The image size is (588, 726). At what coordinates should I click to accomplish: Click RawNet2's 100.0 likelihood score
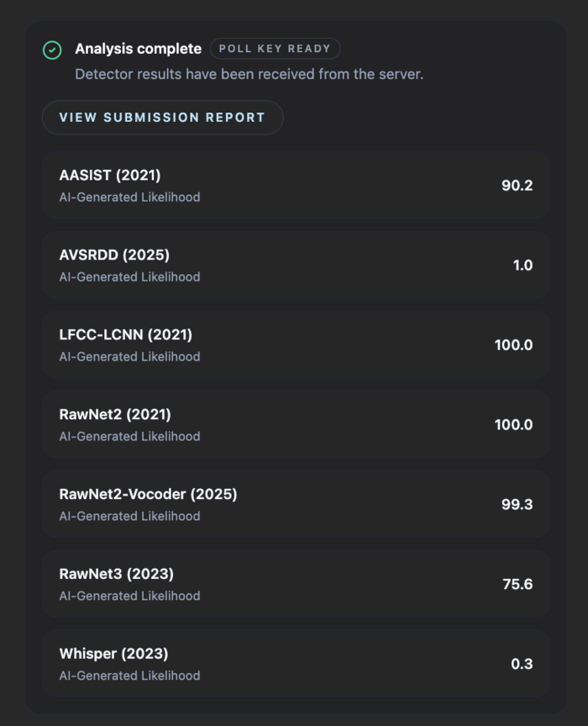pyautogui.click(x=512, y=424)
